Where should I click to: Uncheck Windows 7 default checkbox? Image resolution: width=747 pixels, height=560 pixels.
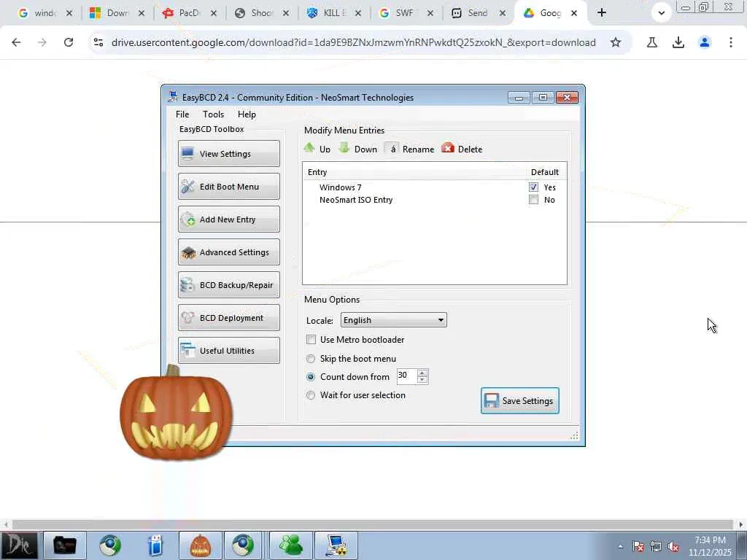533,187
